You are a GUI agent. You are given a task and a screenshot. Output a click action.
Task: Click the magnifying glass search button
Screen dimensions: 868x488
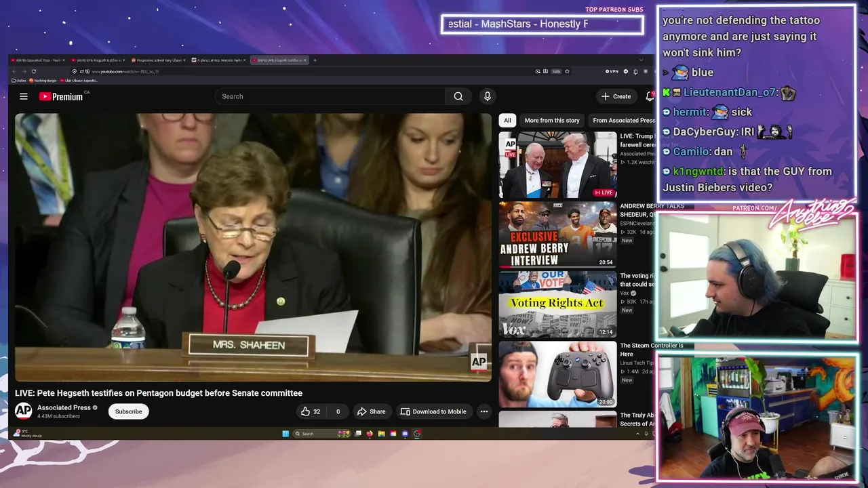(x=458, y=96)
